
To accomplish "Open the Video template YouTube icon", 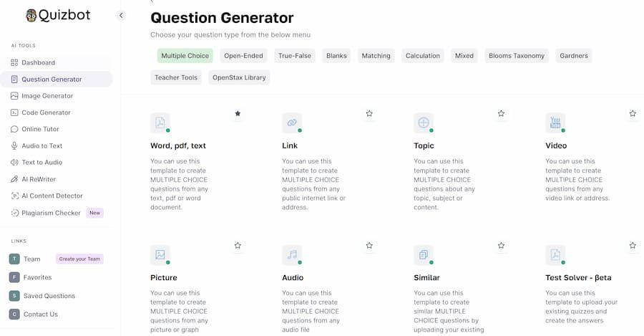I will coord(555,123).
